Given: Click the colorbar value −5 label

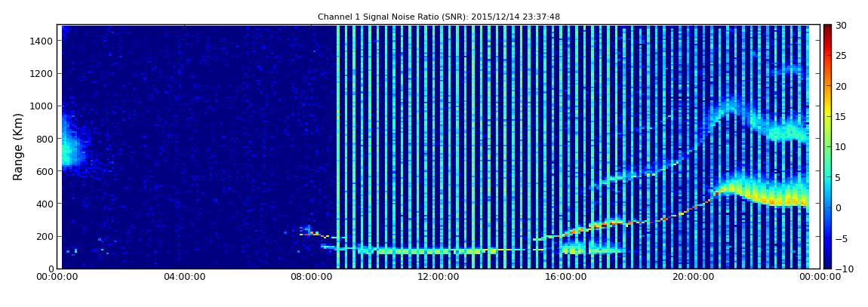Looking at the screenshot, I should (842, 238).
